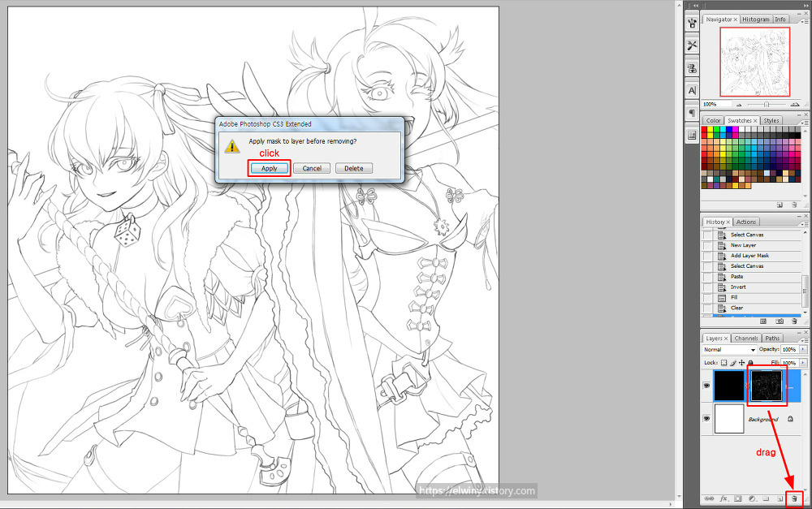Viewport: 812px width, 509px height.
Task: Open the Swatches panel options menu
Action: [x=803, y=123]
